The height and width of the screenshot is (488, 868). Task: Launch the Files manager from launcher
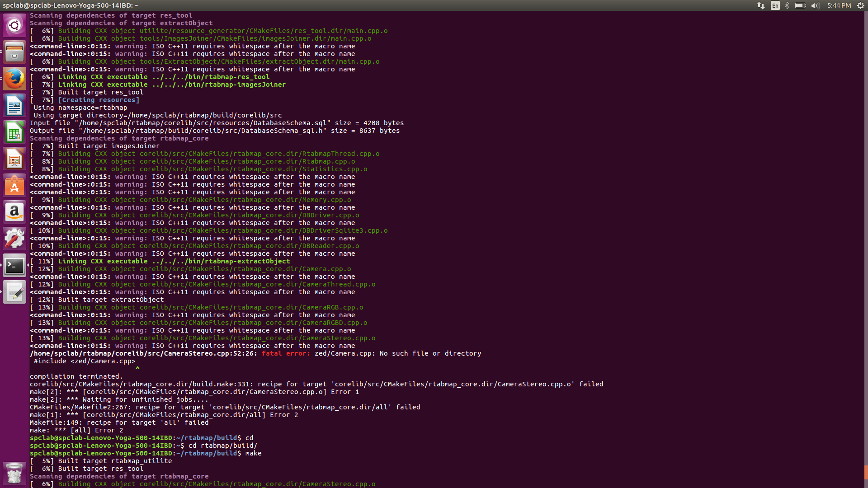coord(14,52)
